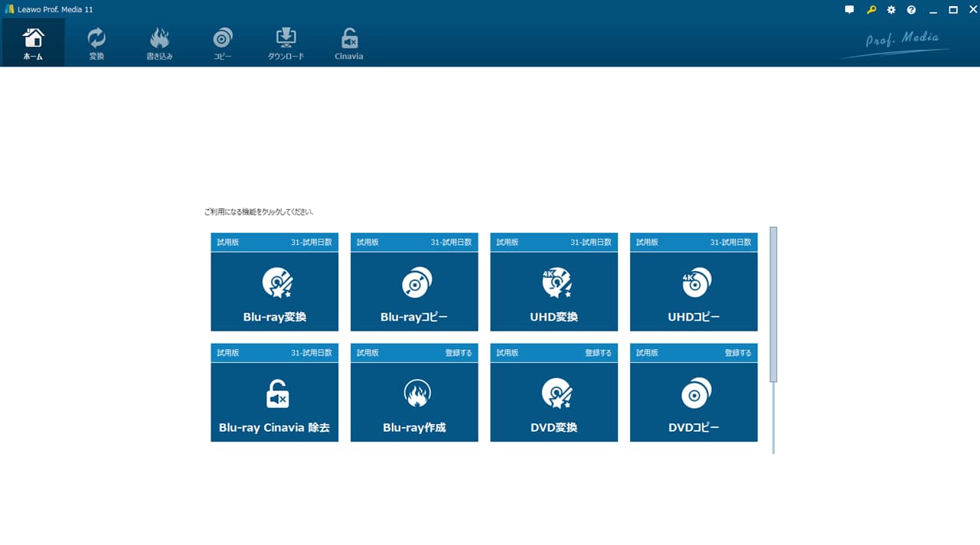Image resolution: width=980 pixels, height=545 pixels.
Task: Click 31-試用日数 on the Blu-ray変換 tile
Action: 312,242
